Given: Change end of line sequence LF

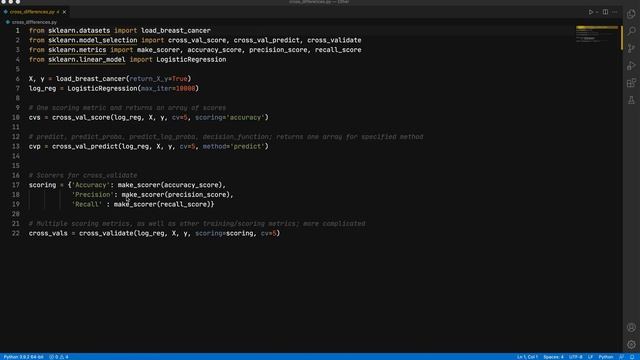Looking at the screenshot, I should (590, 357).
